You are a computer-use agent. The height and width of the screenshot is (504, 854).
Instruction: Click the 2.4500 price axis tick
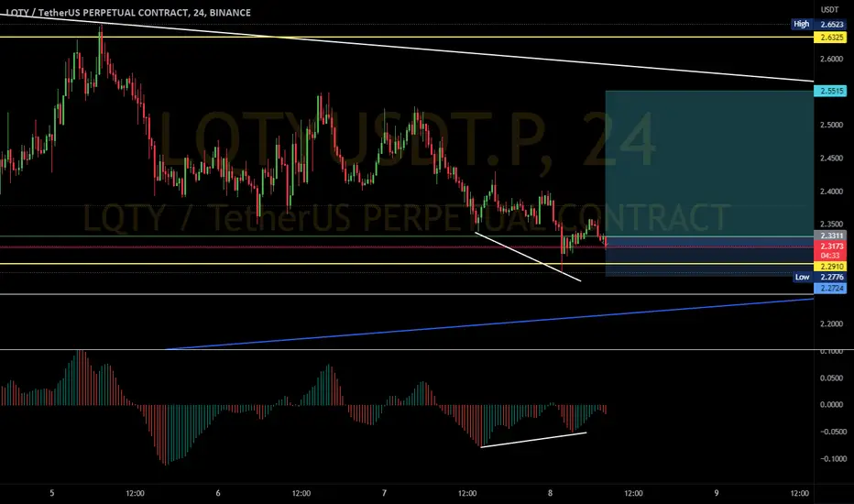pyautogui.click(x=831, y=158)
